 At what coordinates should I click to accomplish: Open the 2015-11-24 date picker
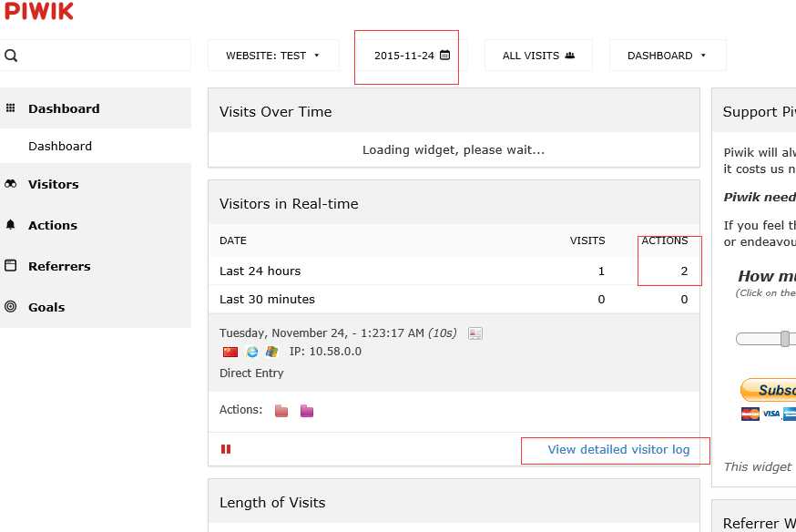coord(412,56)
